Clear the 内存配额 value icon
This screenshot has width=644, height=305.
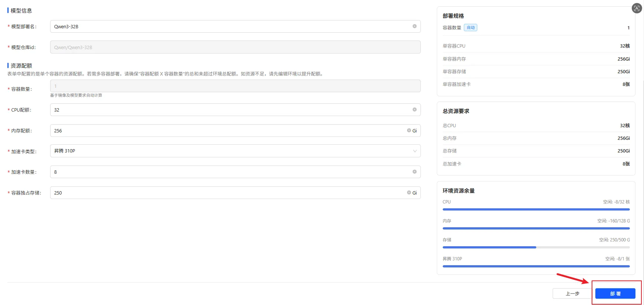(409, 131)
